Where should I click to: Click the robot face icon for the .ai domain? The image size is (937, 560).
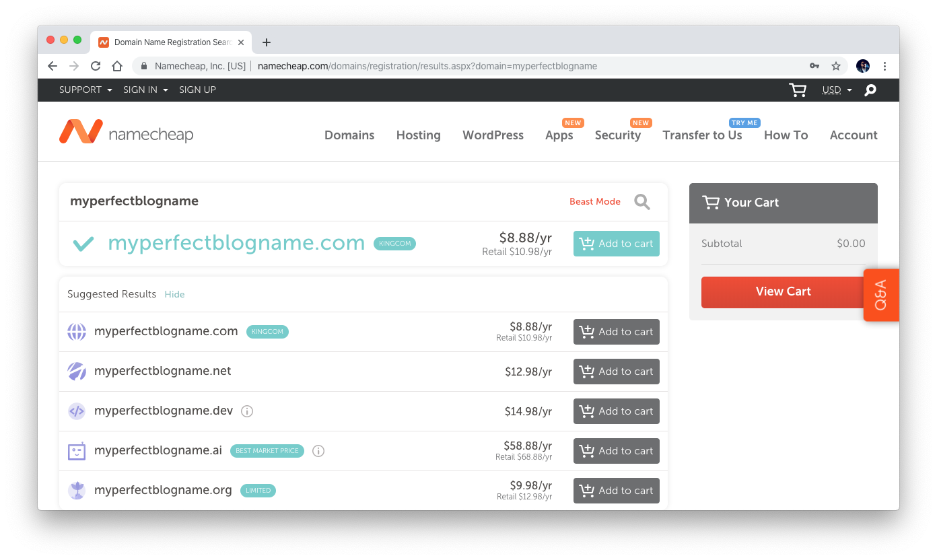(77, 451)
